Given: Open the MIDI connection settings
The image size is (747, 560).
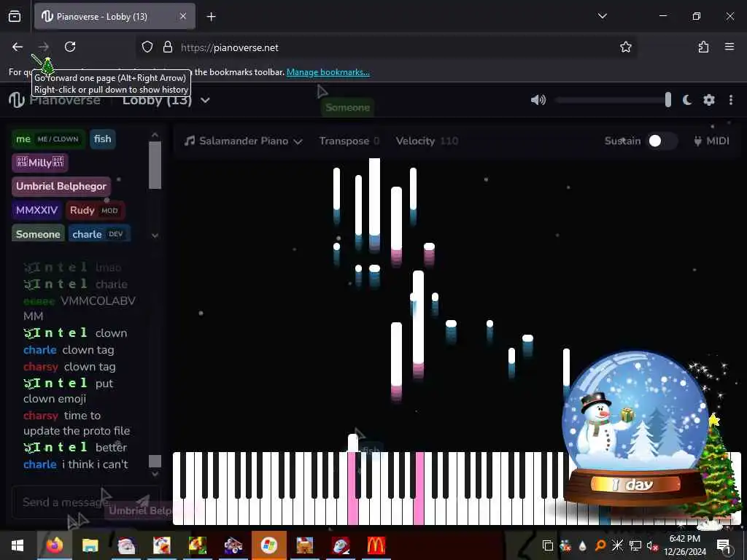Looking at the screenshot, I should pos(711,141).
